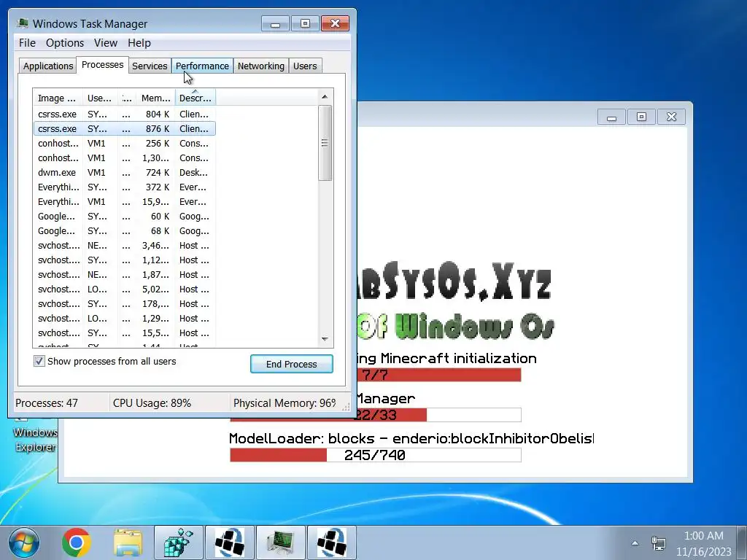
Task: Click the ModelLoader 245/740 progress bar
Action: [x=376, y=455]
